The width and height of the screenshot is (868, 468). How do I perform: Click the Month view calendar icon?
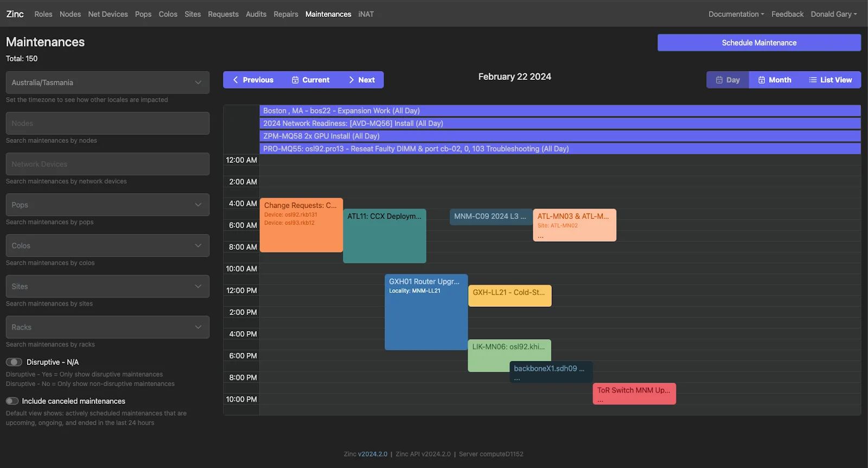tap(762, 80)
